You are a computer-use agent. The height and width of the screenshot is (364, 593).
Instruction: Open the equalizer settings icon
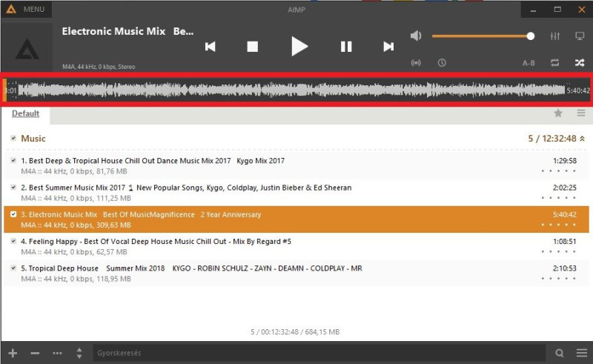[x=554, y=36]
